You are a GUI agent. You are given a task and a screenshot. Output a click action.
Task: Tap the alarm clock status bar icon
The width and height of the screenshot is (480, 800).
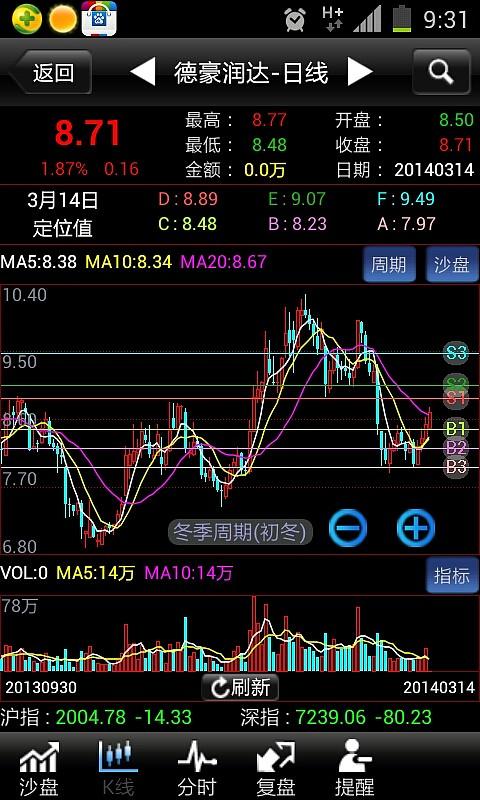click(295, 19)
